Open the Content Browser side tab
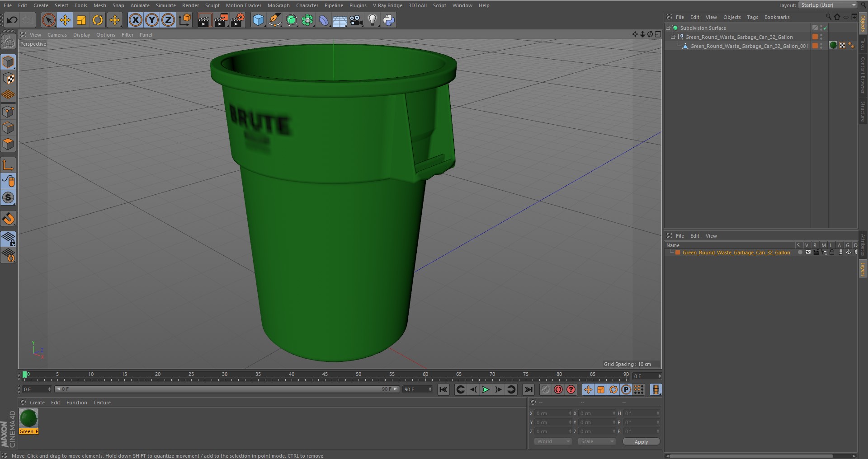This screenshot has width=868, height=459. pos(863,75)
